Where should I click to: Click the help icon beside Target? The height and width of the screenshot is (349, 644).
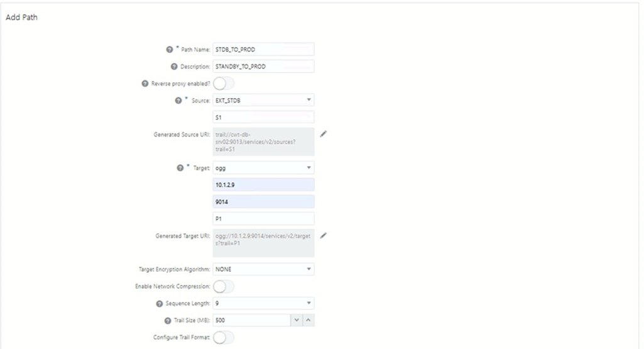tap(180, 168)
